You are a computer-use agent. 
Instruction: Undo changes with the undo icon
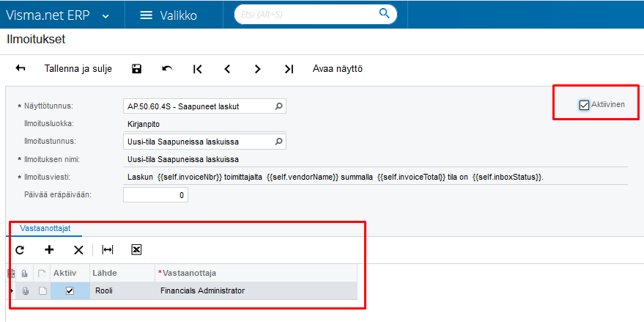click(x=167, y=69)
